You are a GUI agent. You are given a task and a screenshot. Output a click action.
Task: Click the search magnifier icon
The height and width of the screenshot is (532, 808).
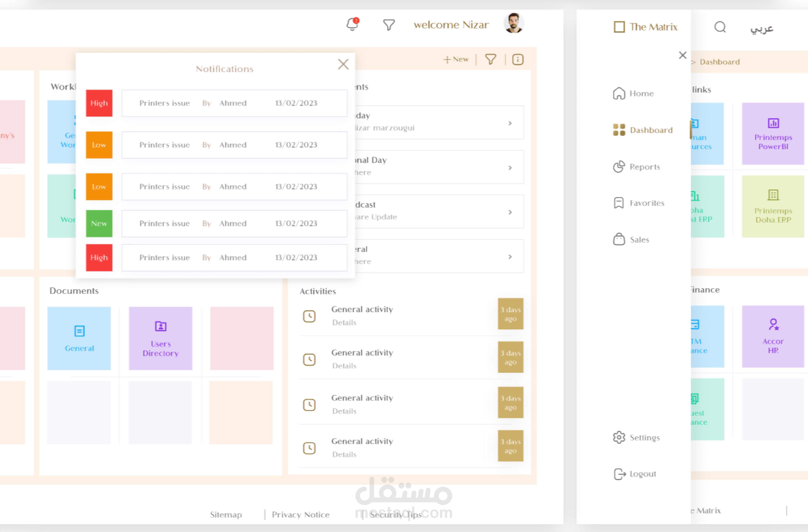pos(720,27)
